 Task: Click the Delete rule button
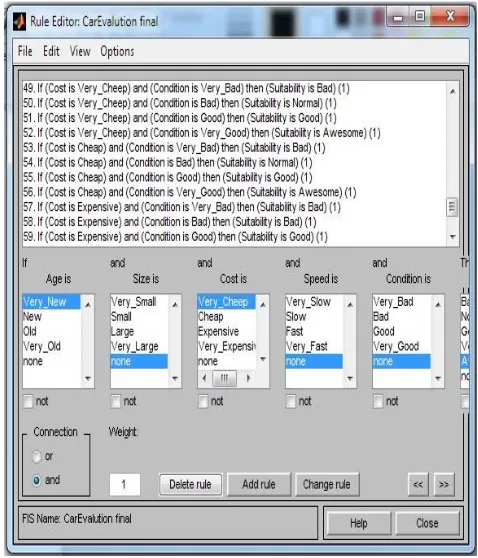(x=190, y=485)
